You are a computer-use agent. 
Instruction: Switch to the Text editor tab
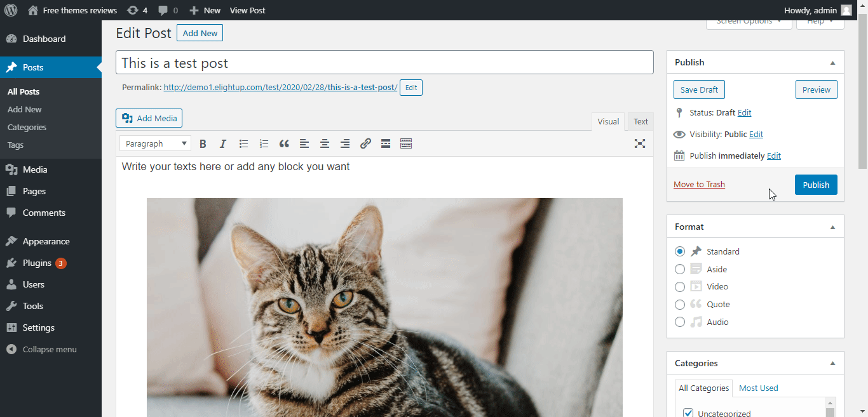tap(641, 121)
